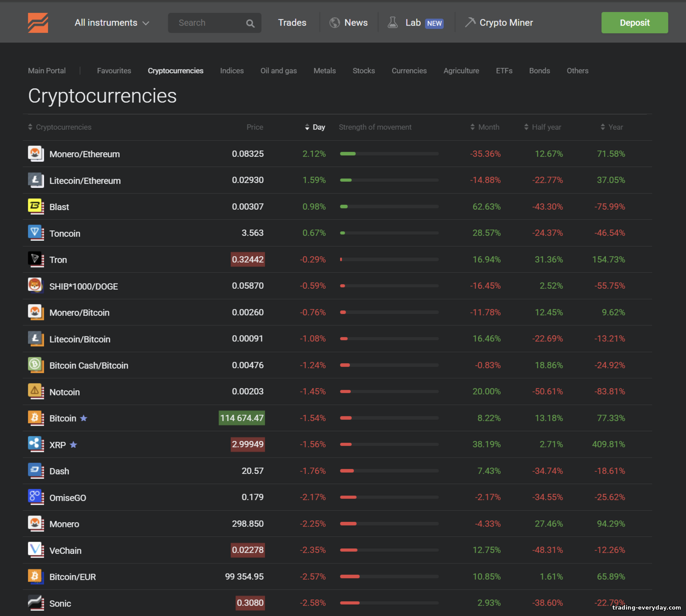Screen dimensions: 686x616
Task: Click the VeChain price 0.02278
Action: (x=248, y=550)
